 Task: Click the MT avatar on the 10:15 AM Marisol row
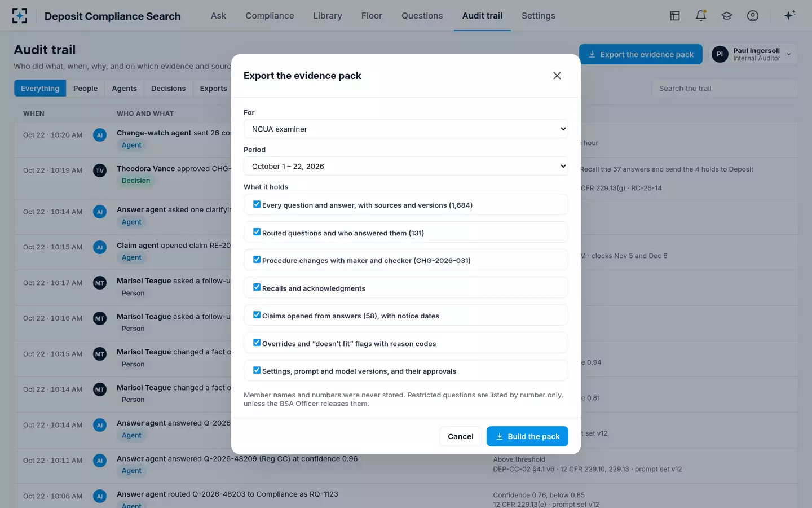[100, 354]
